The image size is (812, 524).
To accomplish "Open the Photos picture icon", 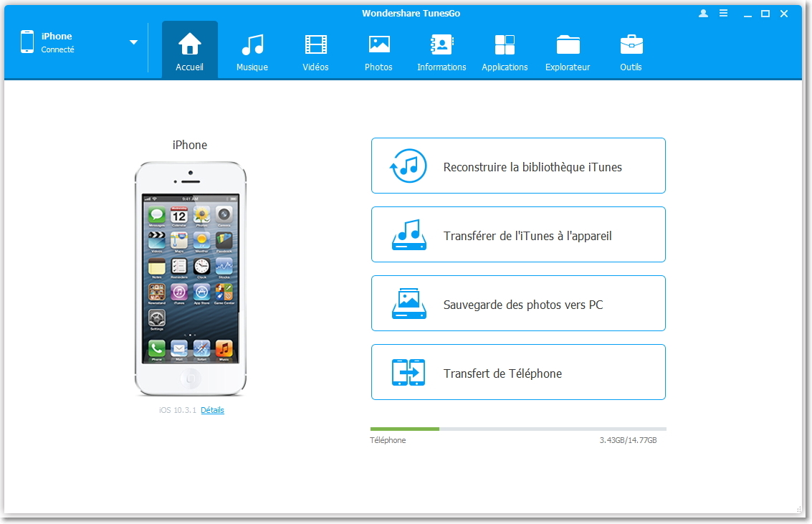I will coord(378,45).
